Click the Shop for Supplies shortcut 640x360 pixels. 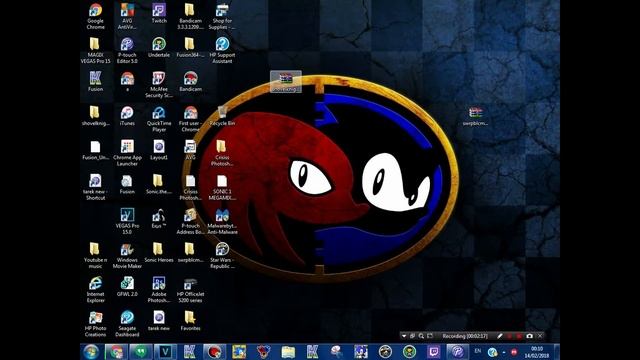[x=222, y=16]
